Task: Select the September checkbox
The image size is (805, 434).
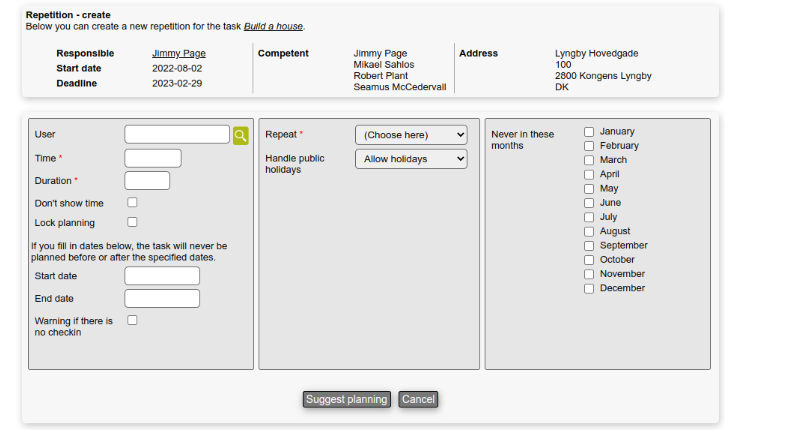Action: pyautogui.click(x=589, y=246)
